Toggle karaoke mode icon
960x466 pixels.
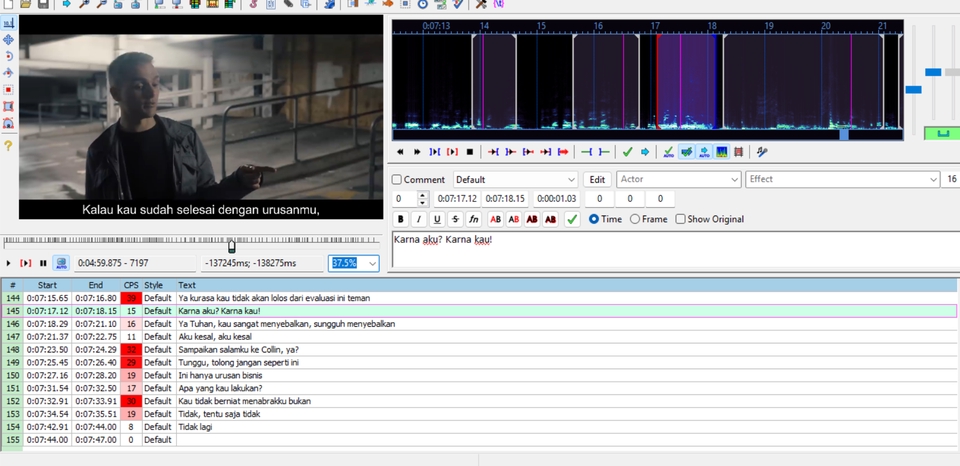[762, 152]
